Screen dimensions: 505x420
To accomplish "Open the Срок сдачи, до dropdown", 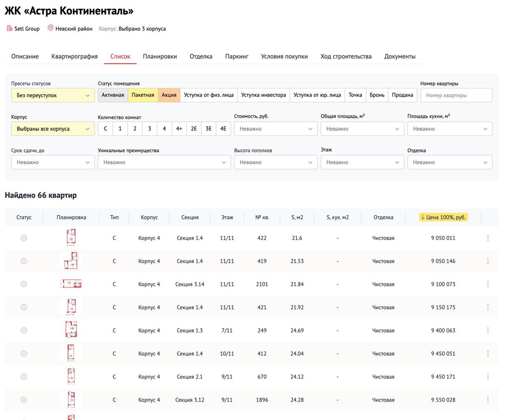I will click(53, 162).
